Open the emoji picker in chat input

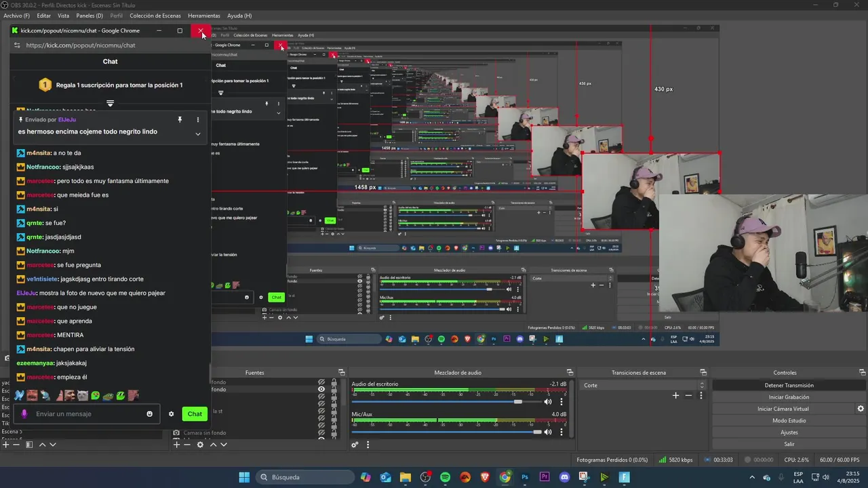tap(150, 414)
